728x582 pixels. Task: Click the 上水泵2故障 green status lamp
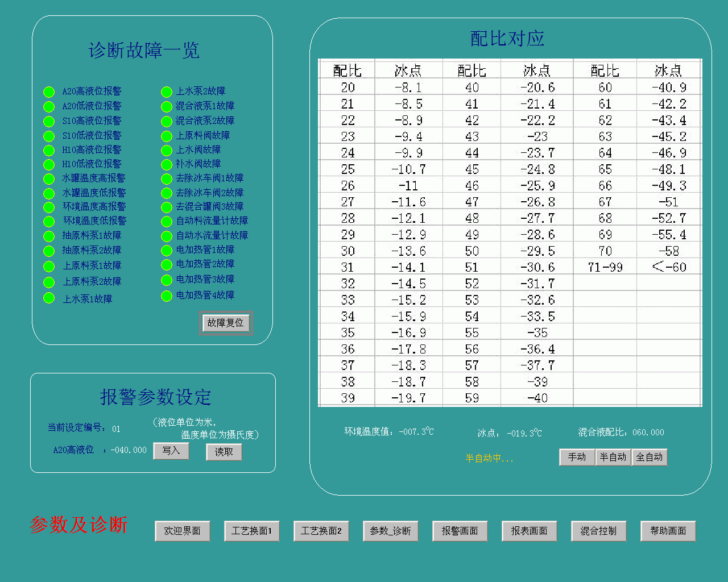[x=166, y=92]
